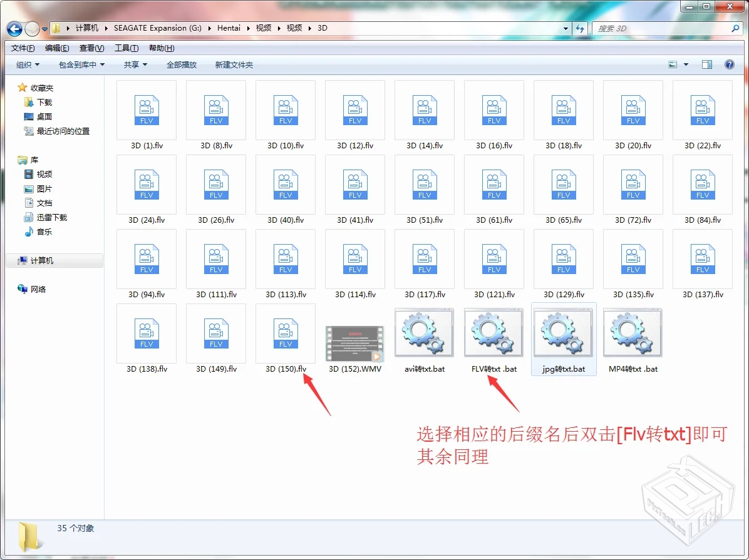Toggle the preview pane icon
This screenshot has height=560, width=749.
click(x=707, y=64)
